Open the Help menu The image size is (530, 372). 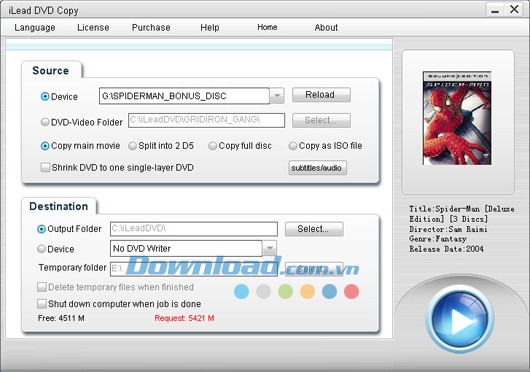pyautogui.click(x=210, y=28)
